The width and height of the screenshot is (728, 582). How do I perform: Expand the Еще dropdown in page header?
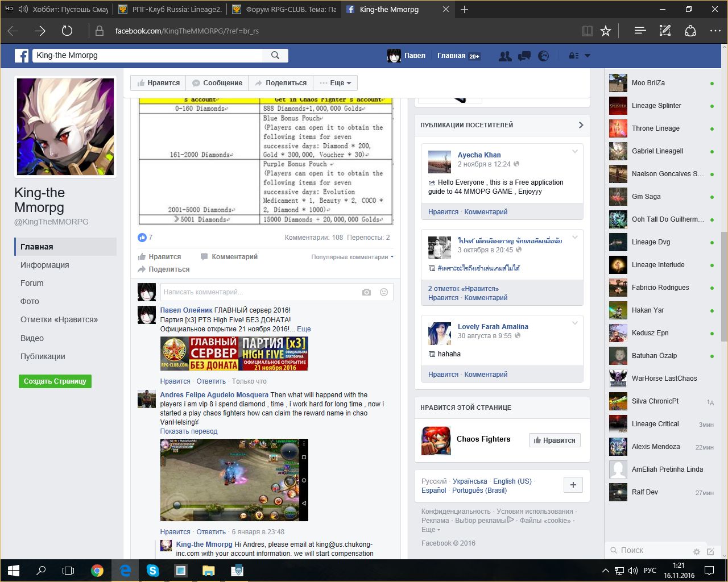336,83
